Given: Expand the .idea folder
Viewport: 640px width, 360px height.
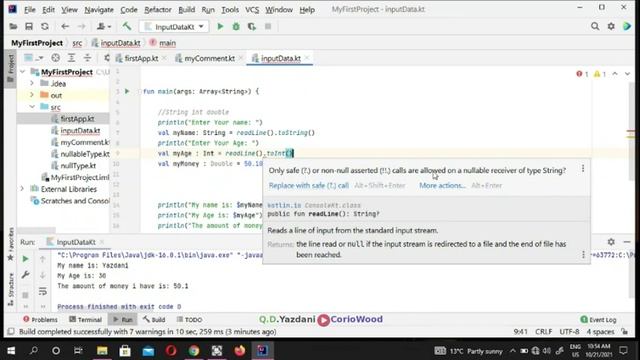Looking at the screenshot, I should tap(32, 83).
